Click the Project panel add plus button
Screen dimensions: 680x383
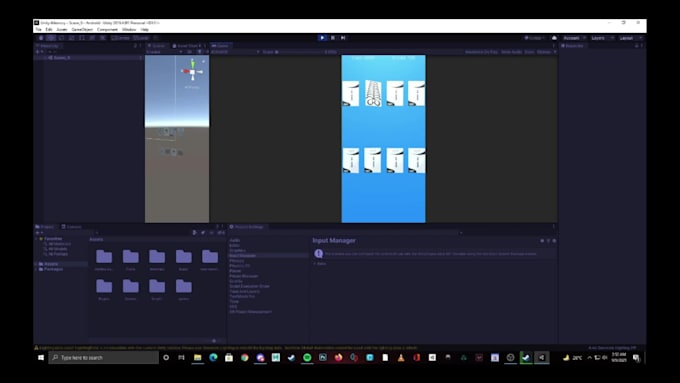[38, 233]
